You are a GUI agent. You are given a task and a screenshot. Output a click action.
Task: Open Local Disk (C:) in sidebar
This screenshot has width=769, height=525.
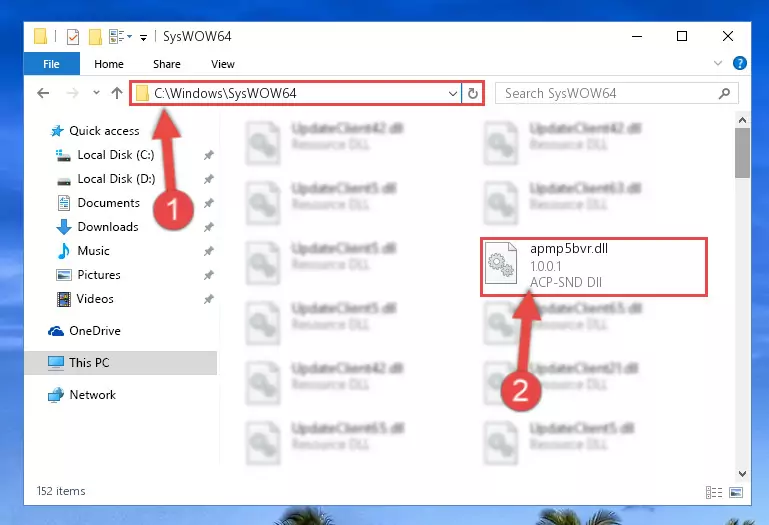tap(116, 155)
